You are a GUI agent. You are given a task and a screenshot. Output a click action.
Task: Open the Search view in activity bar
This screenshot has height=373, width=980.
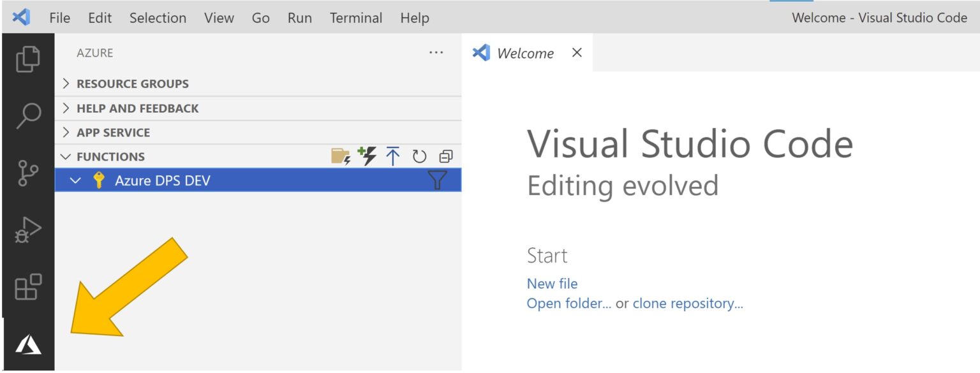(27, 116)
